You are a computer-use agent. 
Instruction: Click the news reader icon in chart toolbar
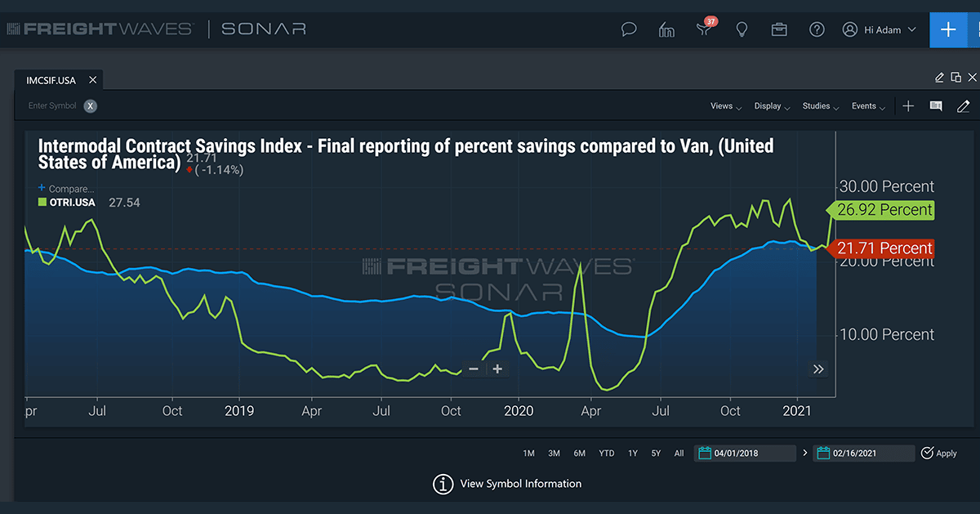click(935, 105)
